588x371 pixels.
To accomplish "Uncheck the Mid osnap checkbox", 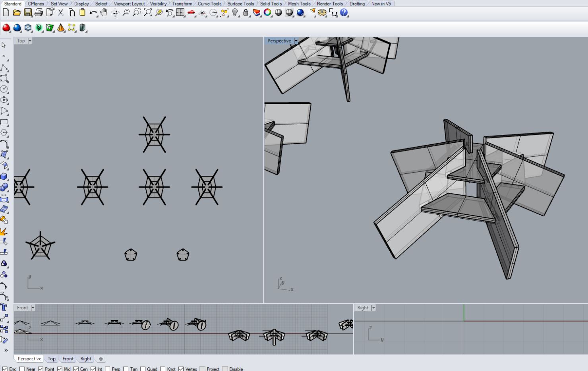I will click(60, 369).
